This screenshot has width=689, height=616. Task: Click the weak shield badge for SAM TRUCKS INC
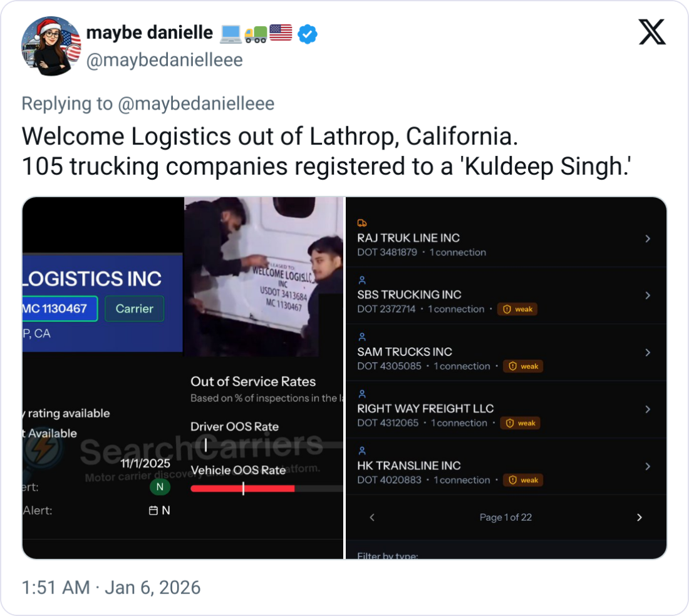524,366
